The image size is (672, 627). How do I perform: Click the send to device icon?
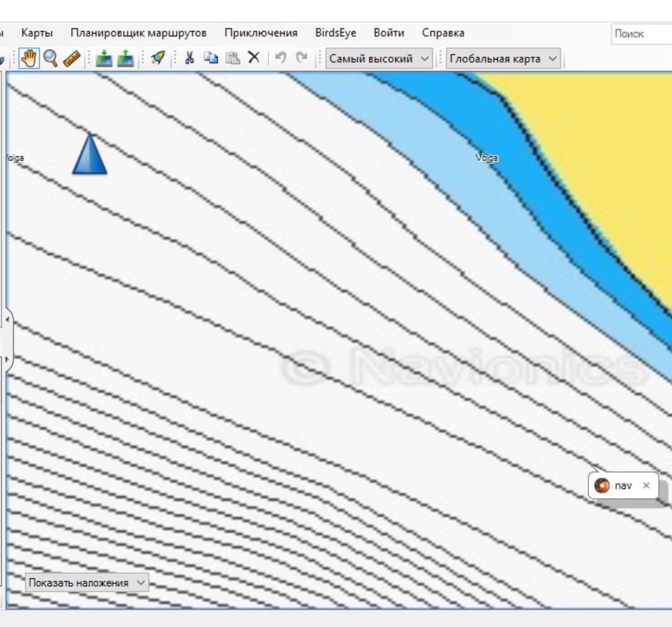125,59
